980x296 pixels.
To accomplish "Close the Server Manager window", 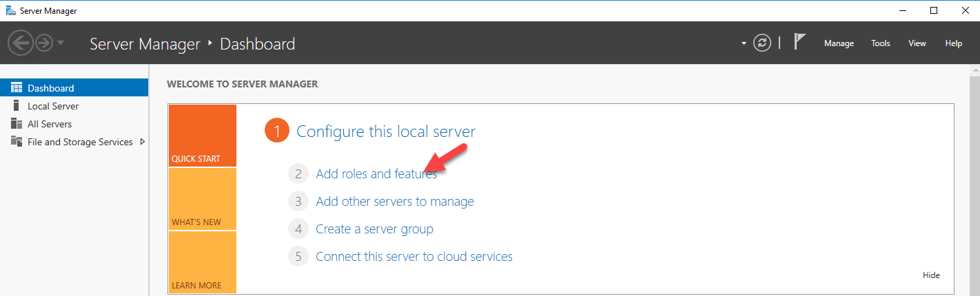I will tap(964, 10).
